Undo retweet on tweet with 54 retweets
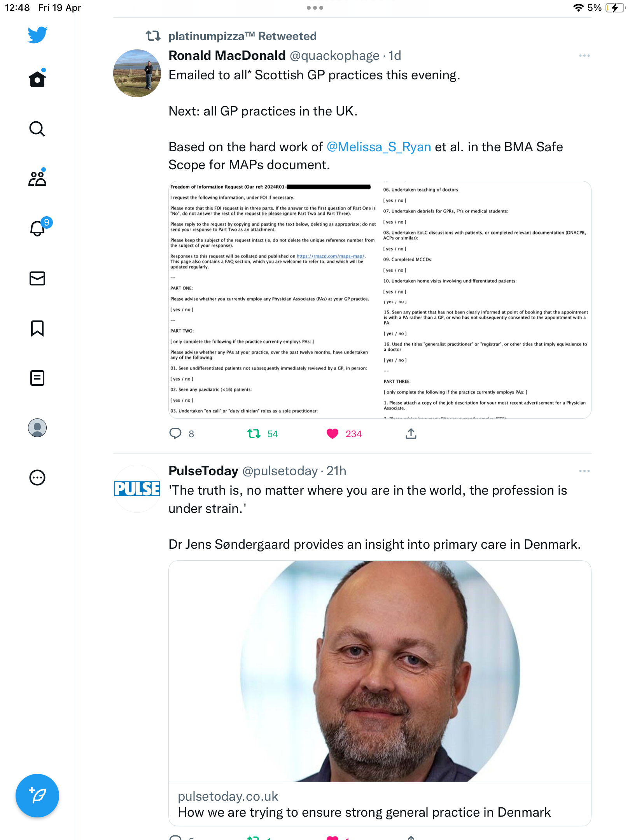The height and width of the screenshot is (840, 630). click(x=254, y=434)
